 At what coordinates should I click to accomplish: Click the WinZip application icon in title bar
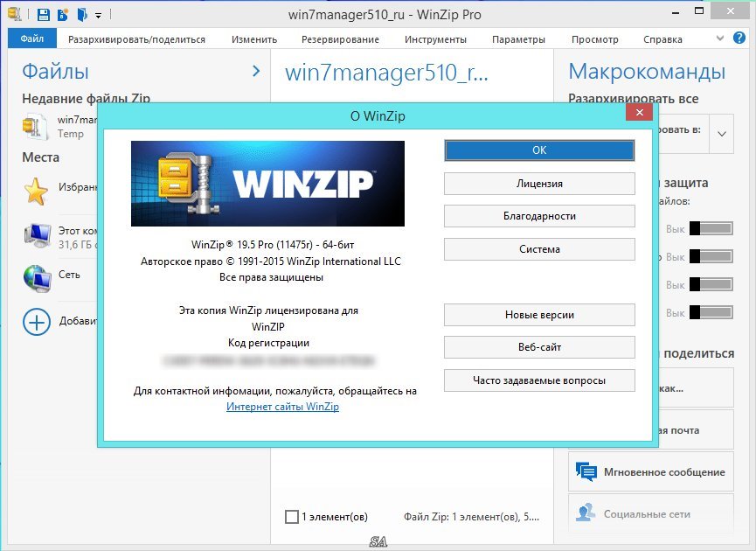[15, 15]
